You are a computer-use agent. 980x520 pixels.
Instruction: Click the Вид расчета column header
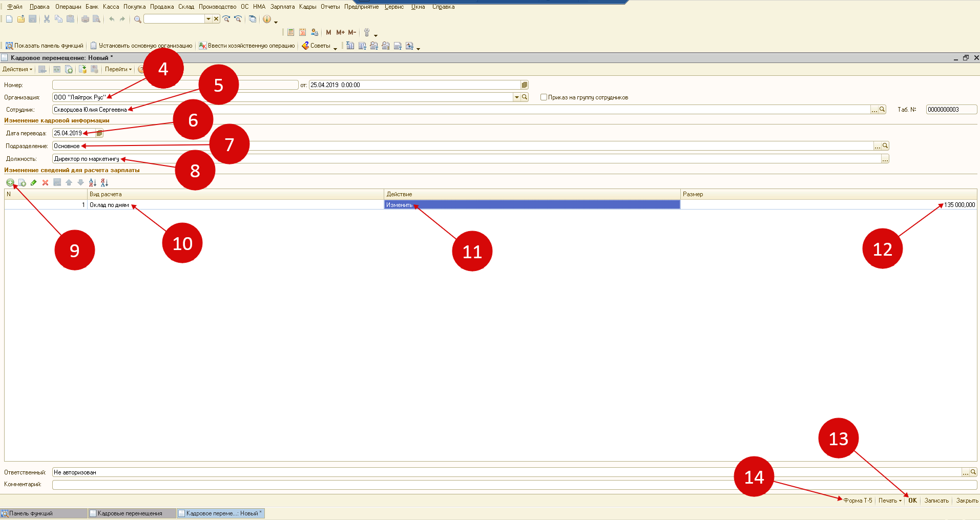pyautogui.click(x=236, y=194)
